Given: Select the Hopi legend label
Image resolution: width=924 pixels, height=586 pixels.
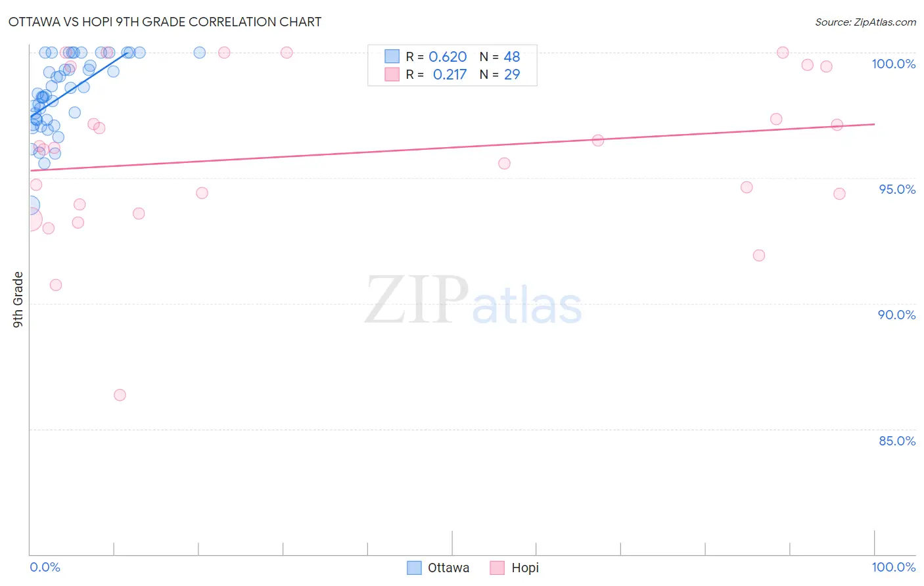Looking at the screenshot, I should pos(525,568).
